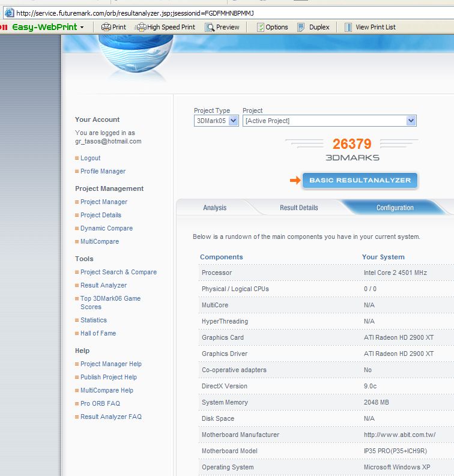
Task: Click the Disk Space row label
Action: pyautogui.click(x=218, y=418)
